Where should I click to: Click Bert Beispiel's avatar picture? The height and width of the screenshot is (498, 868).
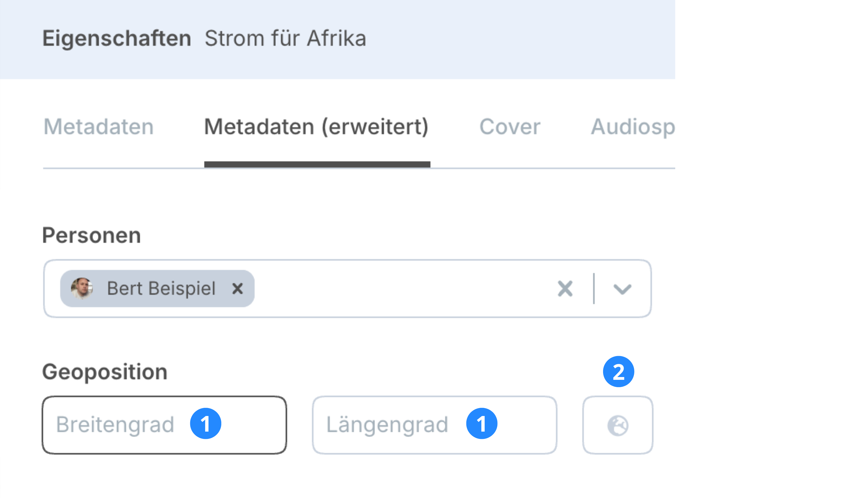82,288
